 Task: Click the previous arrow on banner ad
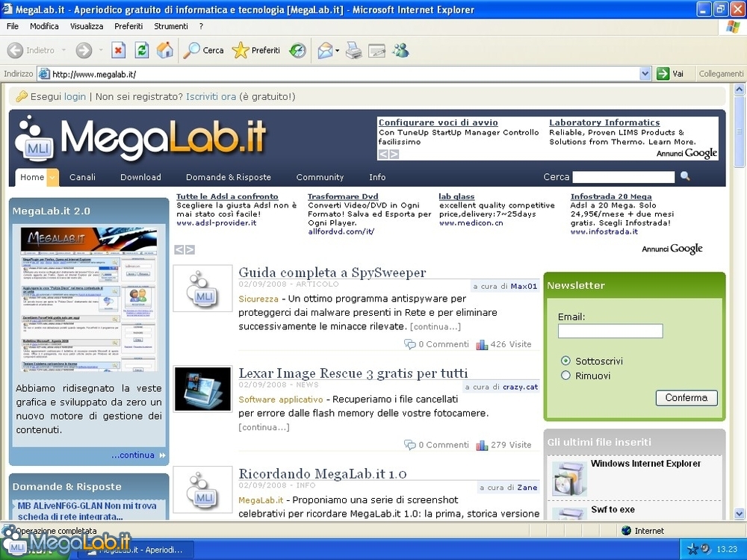[x=383, y=154]
